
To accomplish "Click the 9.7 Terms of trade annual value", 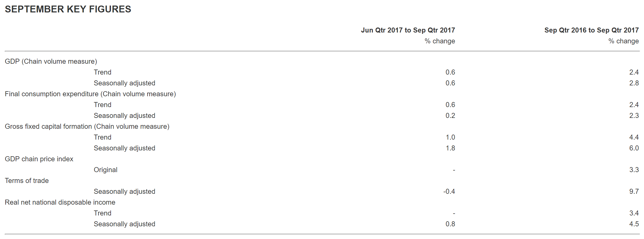I will click(634, 191).
